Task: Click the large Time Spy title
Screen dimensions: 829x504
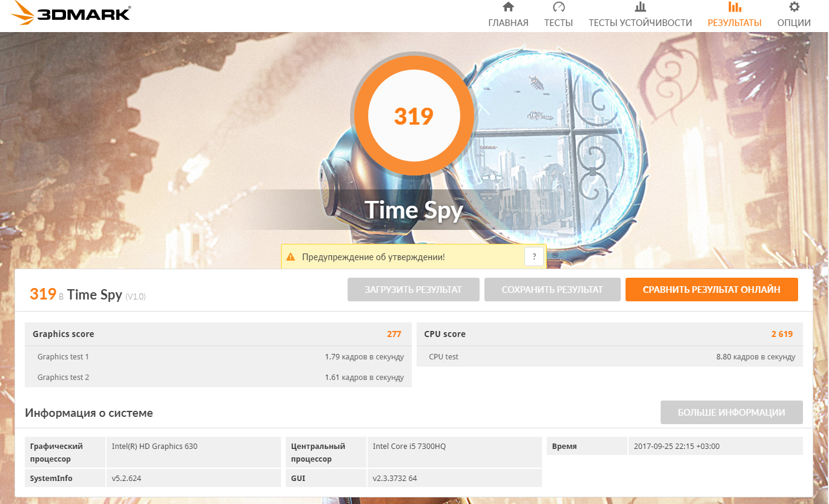Action: point(414,210)
